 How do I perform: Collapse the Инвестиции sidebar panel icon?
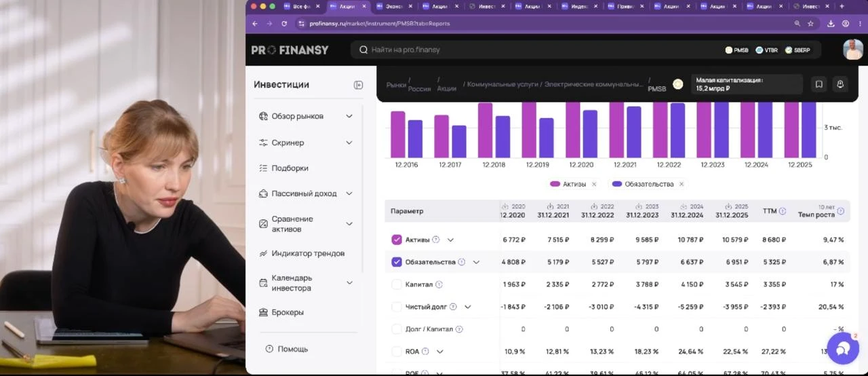point(358,85)
